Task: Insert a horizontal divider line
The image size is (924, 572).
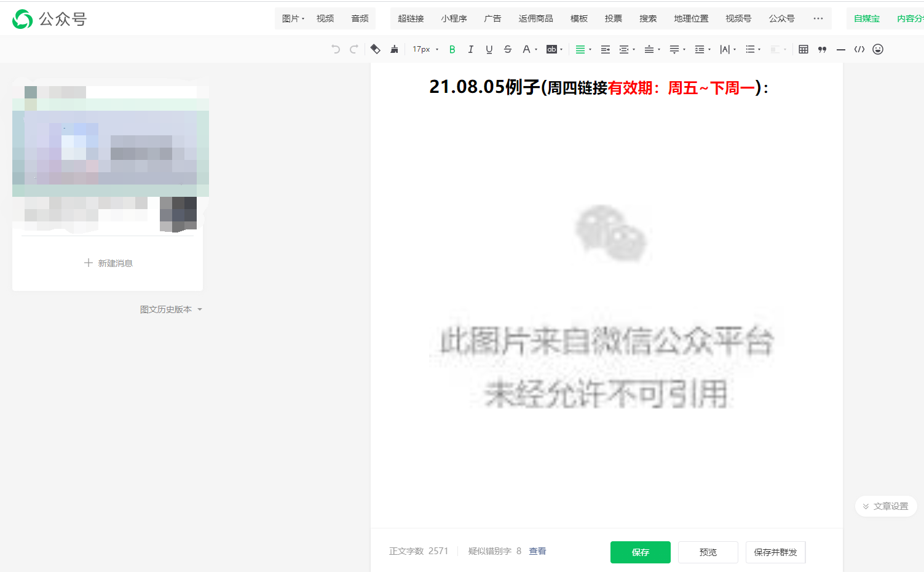Action: tap(840, 49)
